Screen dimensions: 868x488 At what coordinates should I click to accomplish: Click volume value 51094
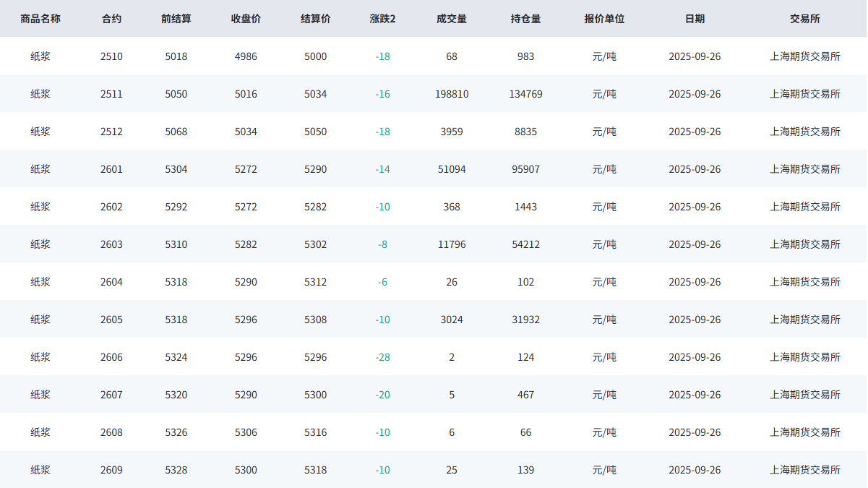click(452, 169)
